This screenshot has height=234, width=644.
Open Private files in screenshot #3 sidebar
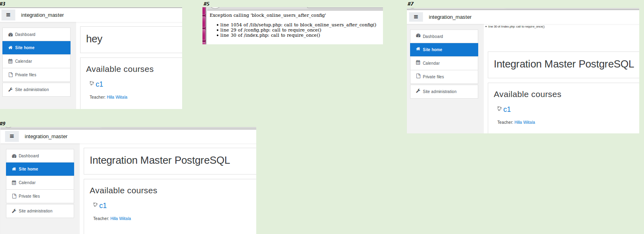[x=36, y=75]
